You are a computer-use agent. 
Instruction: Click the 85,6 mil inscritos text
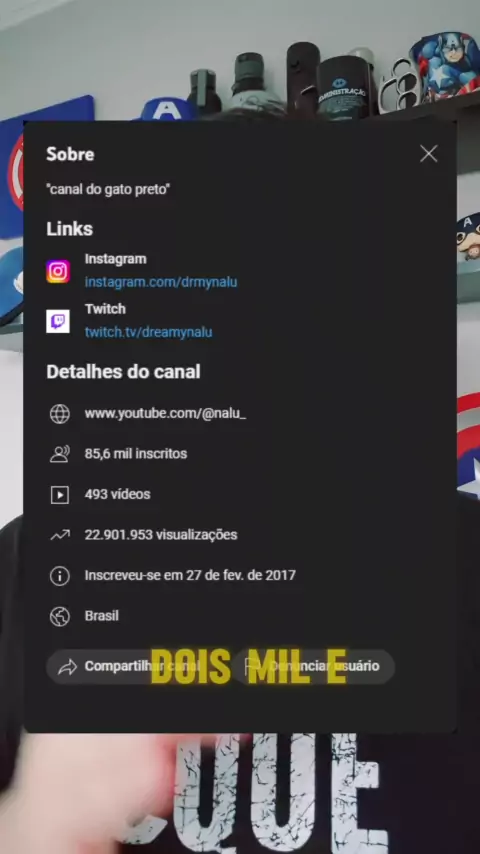pyautogui.click(x=136, y=454)
